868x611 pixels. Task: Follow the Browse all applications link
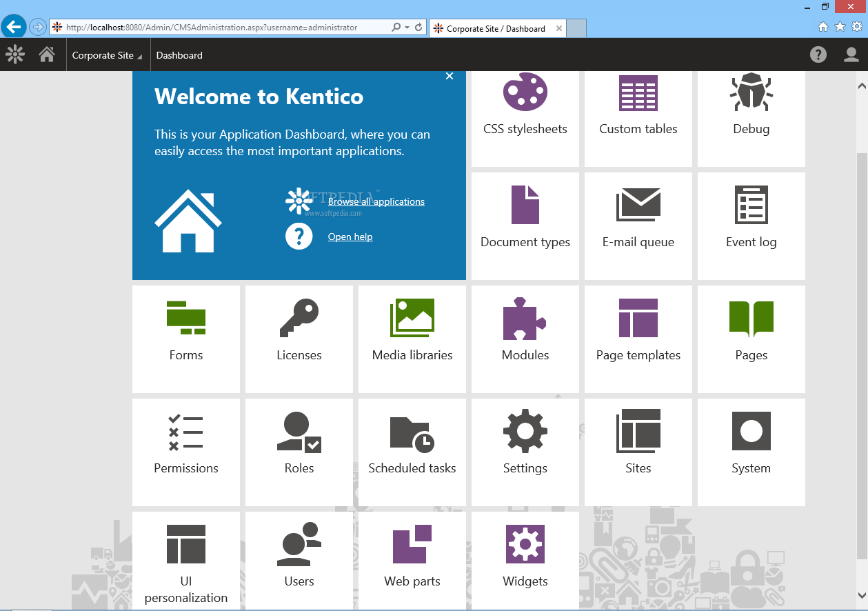[x=376, y=201]
